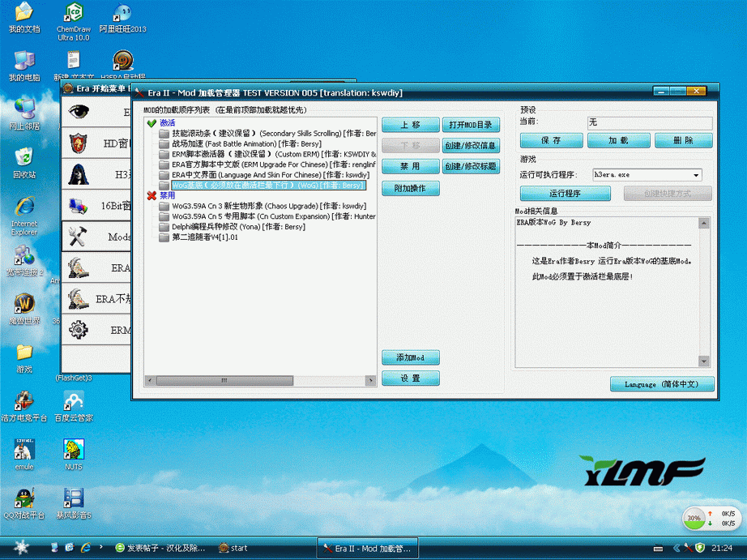Click the mod list horizontal scrollbar left arrow
747x560 pixels.
(150, 380)
